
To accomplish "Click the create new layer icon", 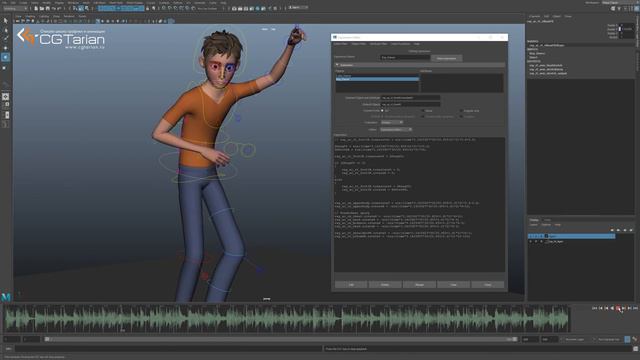I will (x=624, y=230).
